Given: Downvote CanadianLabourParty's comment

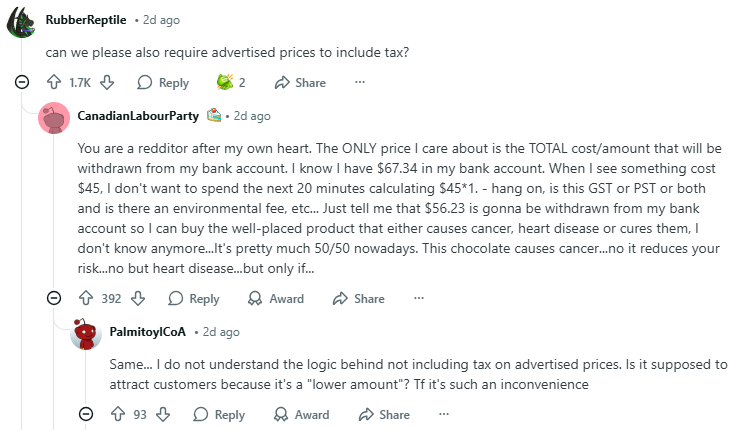Looking at the screenshot, I should click(139, 298).
